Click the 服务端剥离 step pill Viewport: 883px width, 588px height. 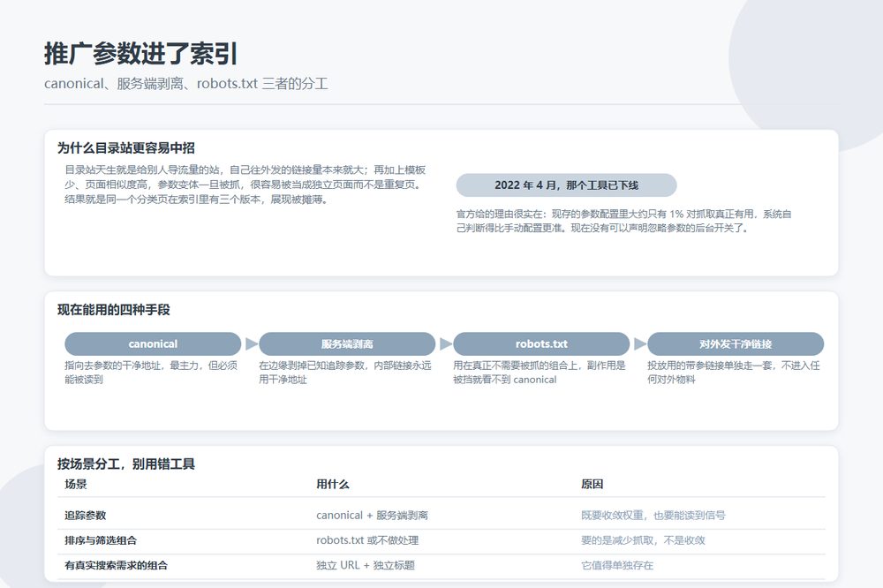tap(347, 343)
